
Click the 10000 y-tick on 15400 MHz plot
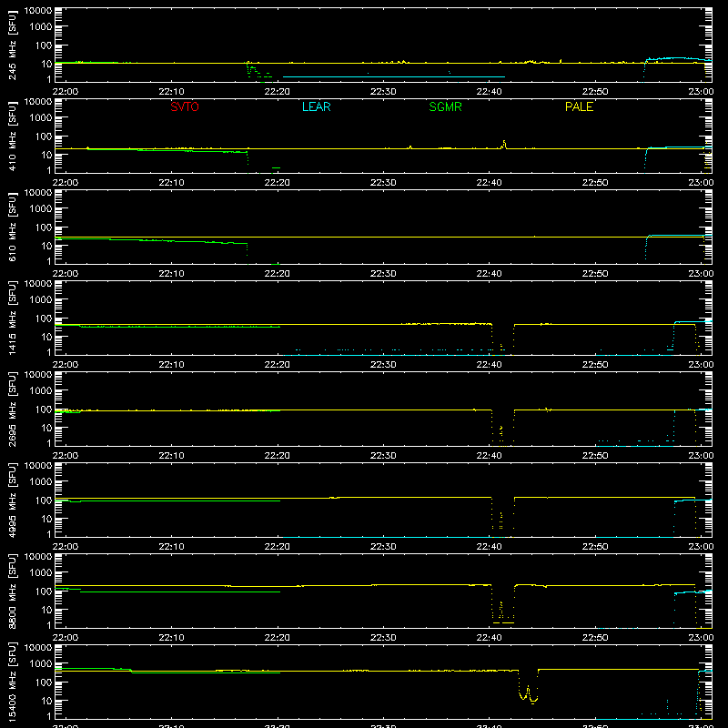tap(38, 648)
